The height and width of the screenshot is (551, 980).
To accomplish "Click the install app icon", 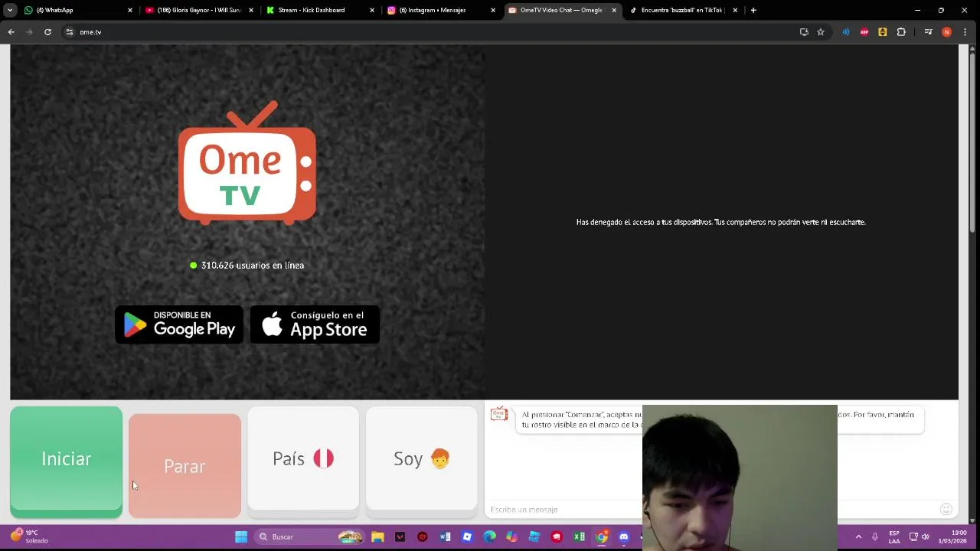I will [804, 32].
